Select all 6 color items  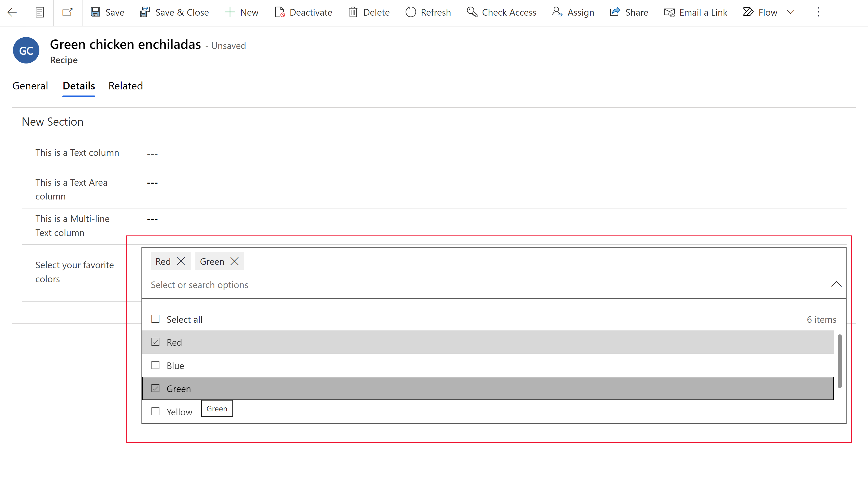(x=155, y=319)
